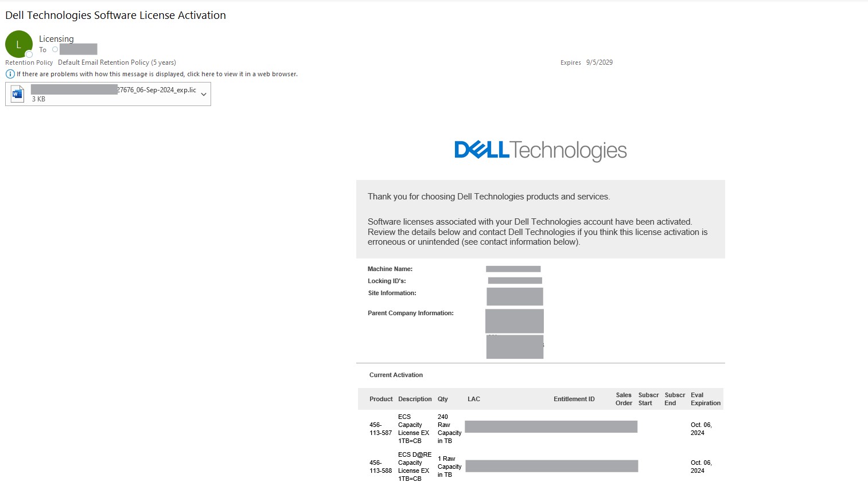Open the attached _06-Sep-2024_exp.lic file
Image resolution: width=868 pixels, height=486 pixels.
tap(108, 94)
